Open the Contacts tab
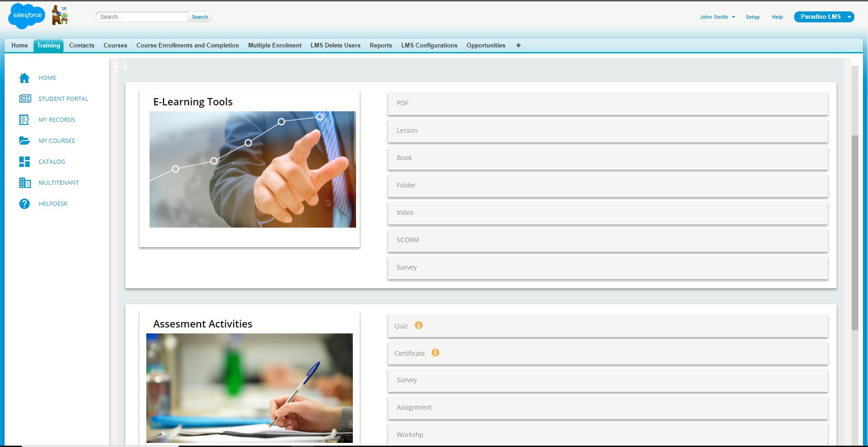Viewport: 868px width, 447px height. (82, 45)
